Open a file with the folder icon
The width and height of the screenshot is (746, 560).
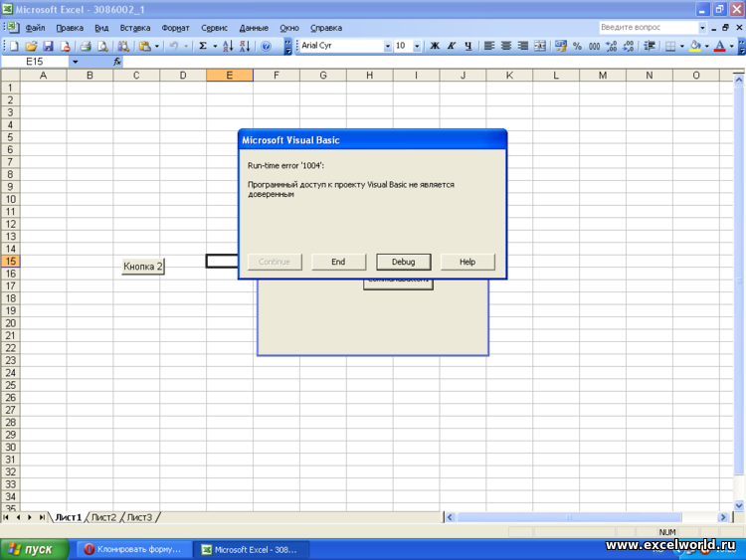point(31,46)
